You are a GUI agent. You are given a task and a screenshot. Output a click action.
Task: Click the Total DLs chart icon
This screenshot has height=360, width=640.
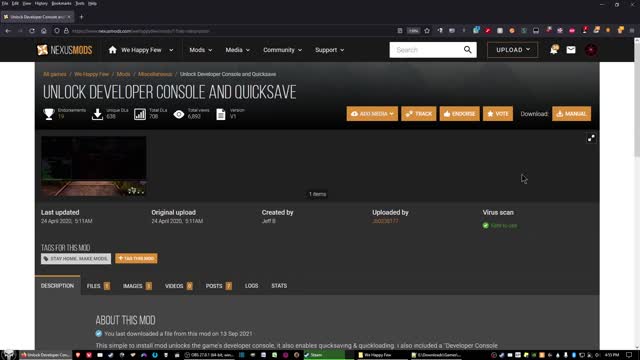pos(140,114)
